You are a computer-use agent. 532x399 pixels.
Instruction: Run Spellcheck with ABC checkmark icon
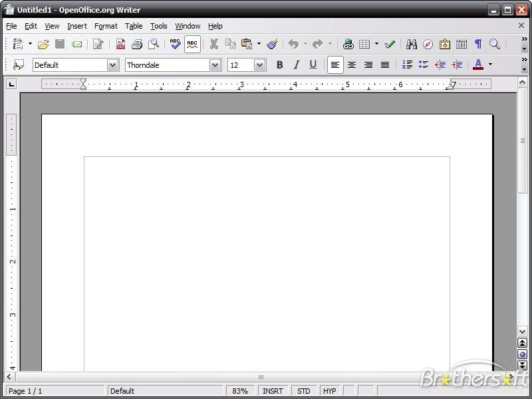[x=176, y=44]
